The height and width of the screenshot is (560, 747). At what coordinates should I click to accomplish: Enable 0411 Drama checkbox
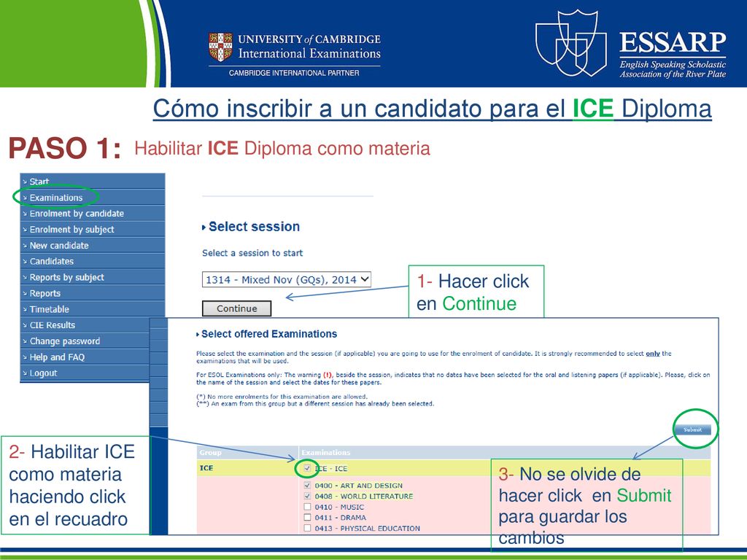coord(307,517)
